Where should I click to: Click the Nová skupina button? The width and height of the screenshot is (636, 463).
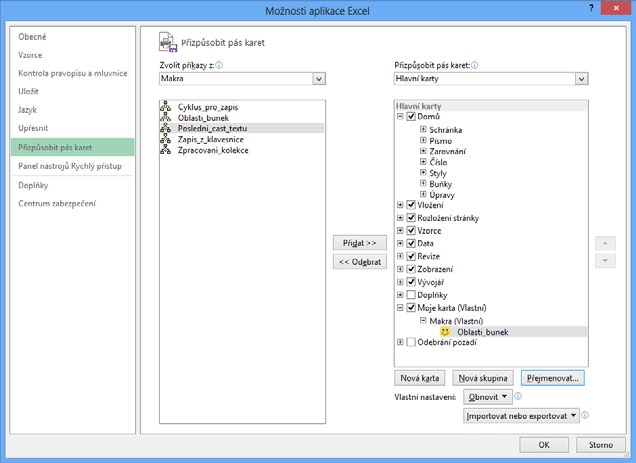483,378
